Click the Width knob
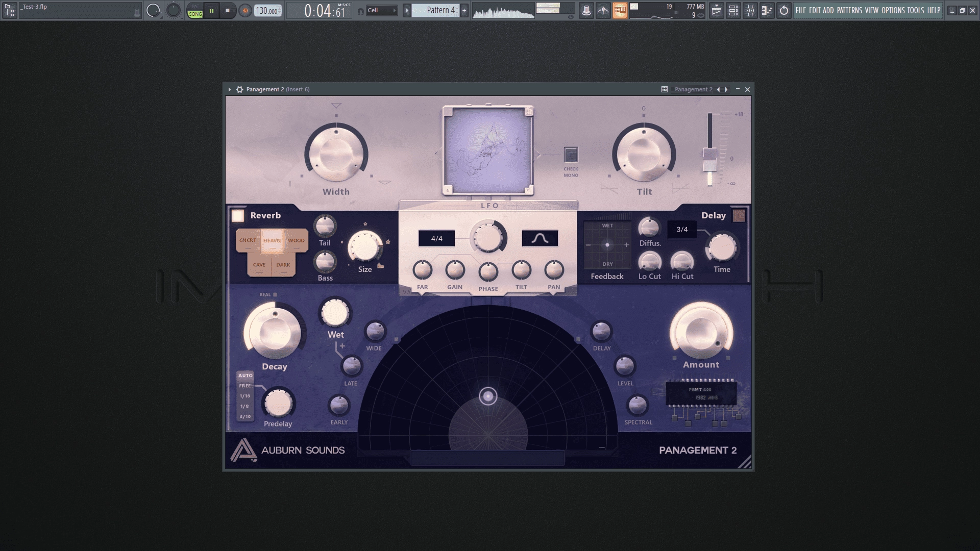980x551 pixels. (x=336, y=154)
